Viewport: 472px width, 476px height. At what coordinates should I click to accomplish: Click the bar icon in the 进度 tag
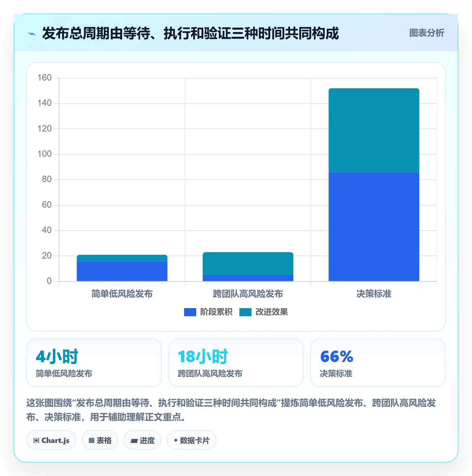134,441
